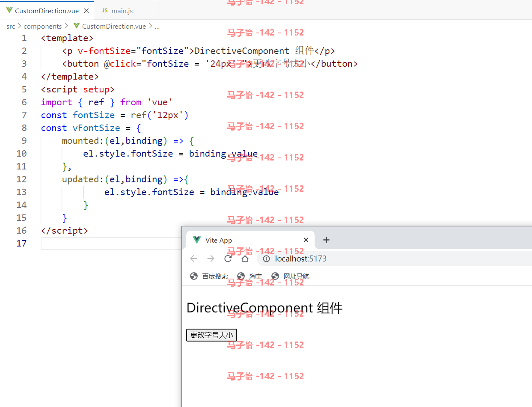532x407 pixels.
Task: Open the 网址导航 bookmark
Action: (290, 276)
